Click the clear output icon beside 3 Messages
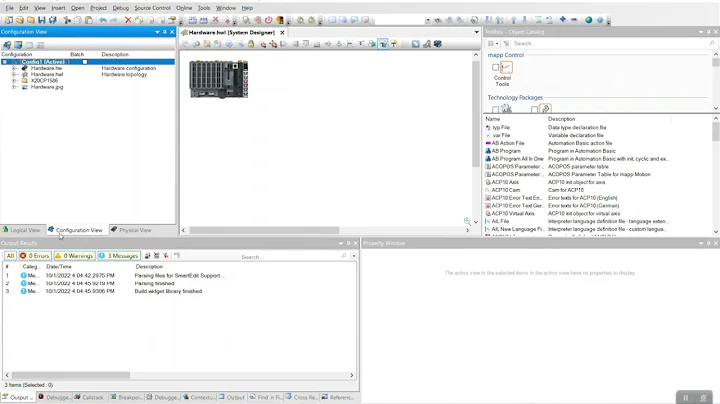720x404 pixels. [x=157, y=256]
